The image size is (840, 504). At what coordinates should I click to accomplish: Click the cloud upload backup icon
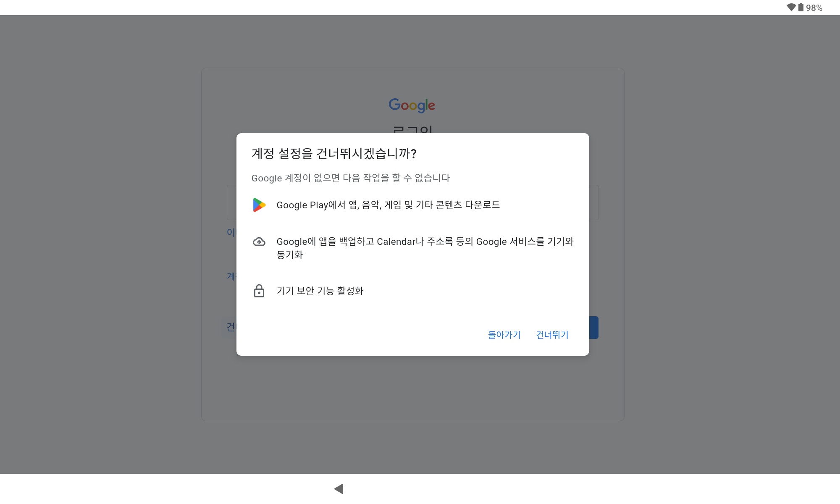259,242
